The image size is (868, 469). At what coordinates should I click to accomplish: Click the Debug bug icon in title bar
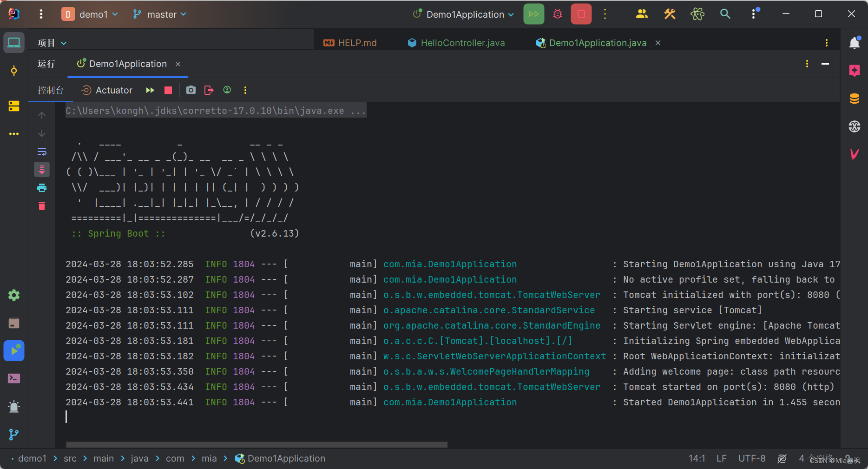tap(558, 14)
